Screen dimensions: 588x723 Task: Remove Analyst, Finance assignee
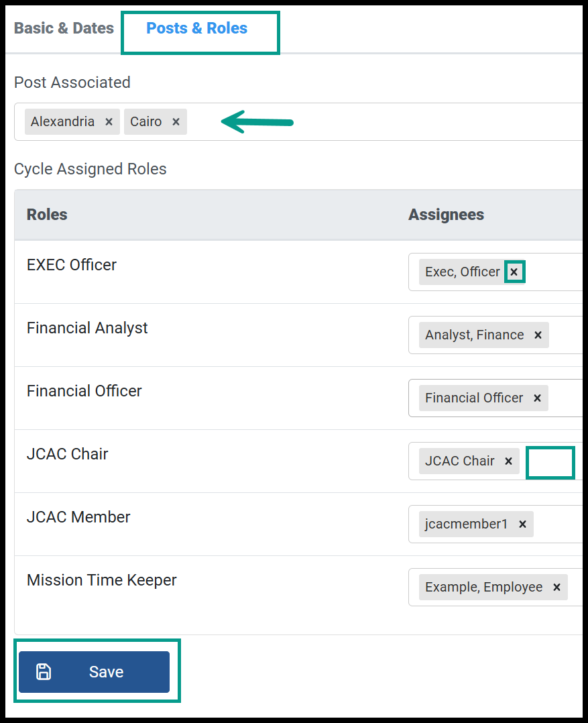click(x=538, y=335)
